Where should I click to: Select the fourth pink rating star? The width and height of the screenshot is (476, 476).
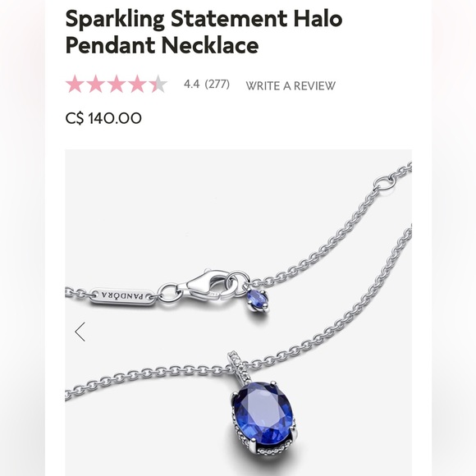[x=137, y=84]
